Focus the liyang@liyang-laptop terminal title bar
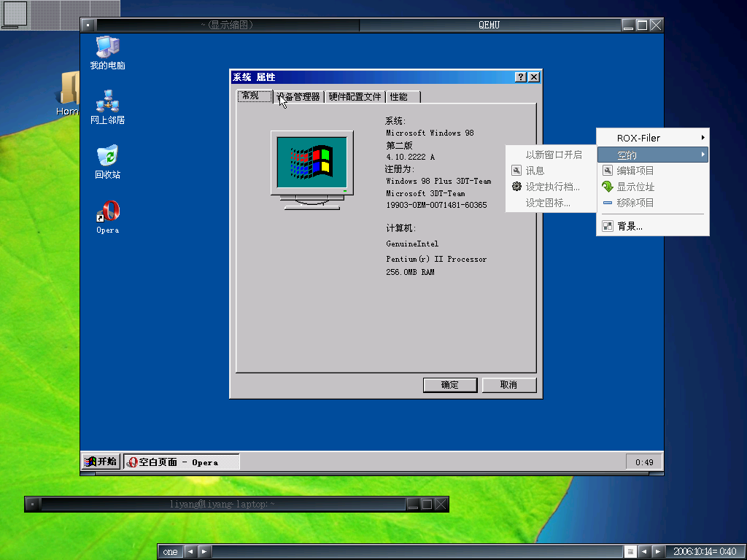The width and height of the screenshot is (747, 560). click(x=222, y=505)
